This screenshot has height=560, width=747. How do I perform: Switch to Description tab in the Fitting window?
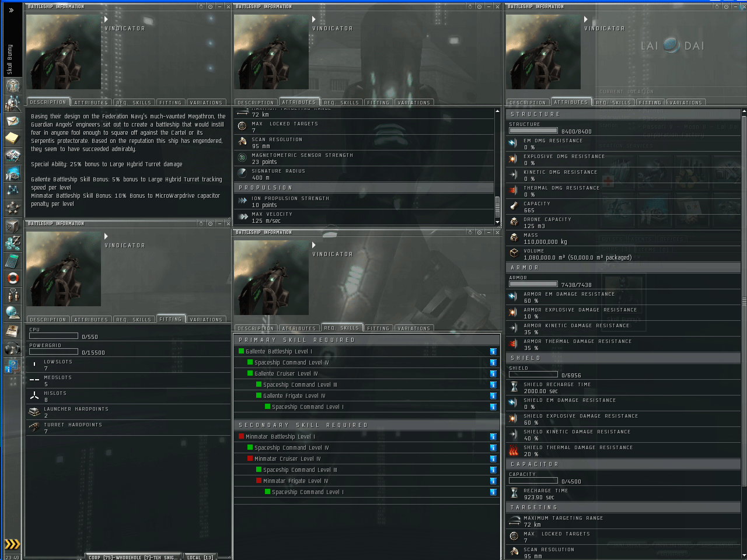click(x=48, y=320)
